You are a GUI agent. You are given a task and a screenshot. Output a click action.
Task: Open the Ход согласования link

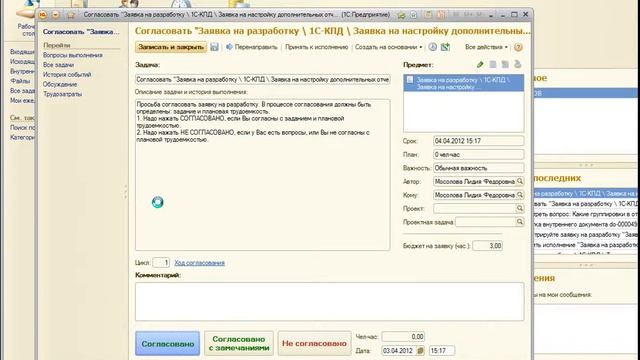(x=200, y=263)
